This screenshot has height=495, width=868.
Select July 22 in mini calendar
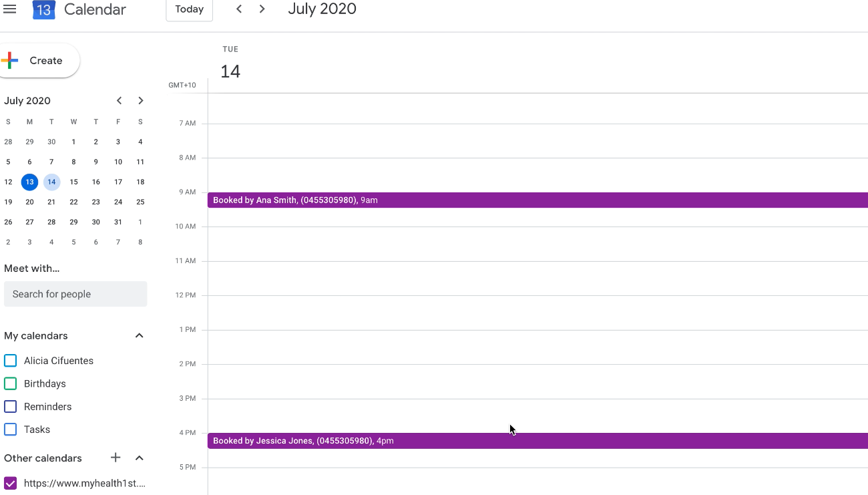tap(73, 202)
